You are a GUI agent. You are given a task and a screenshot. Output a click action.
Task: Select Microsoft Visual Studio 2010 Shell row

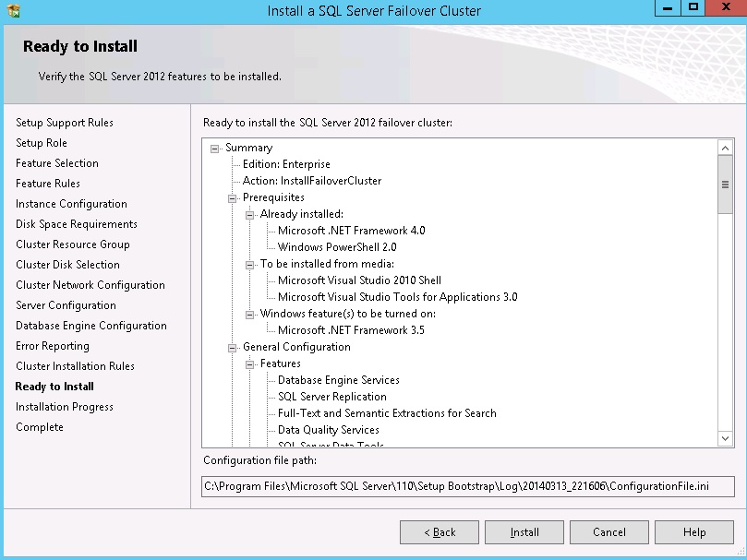pyautogui.click(x=359, y=280)
